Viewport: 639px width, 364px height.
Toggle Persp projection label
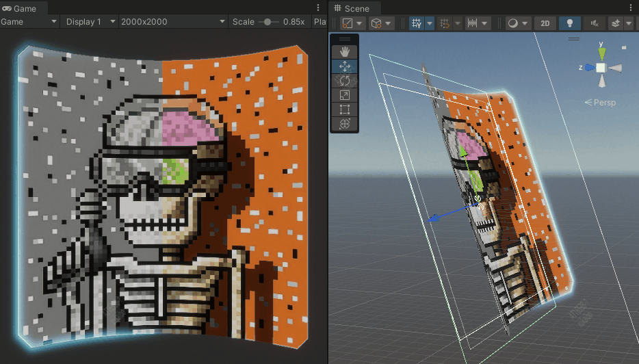tap(600, 103)
